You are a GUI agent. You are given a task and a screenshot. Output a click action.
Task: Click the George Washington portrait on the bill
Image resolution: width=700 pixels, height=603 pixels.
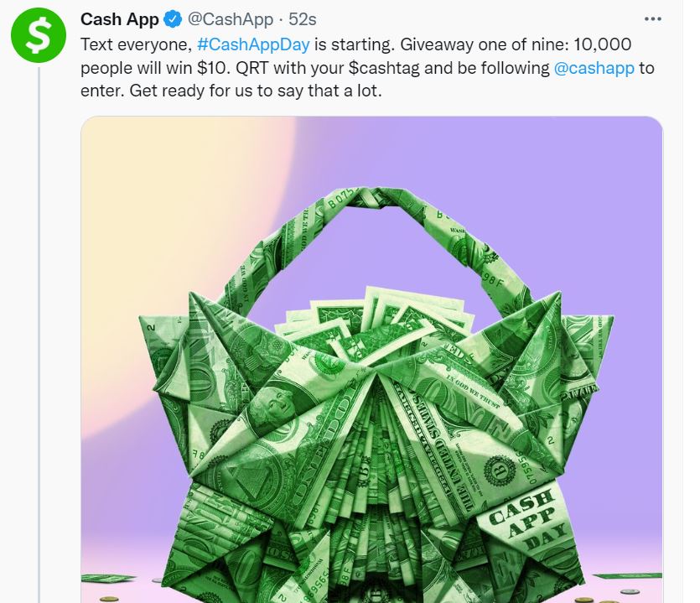tap(273, 406)
